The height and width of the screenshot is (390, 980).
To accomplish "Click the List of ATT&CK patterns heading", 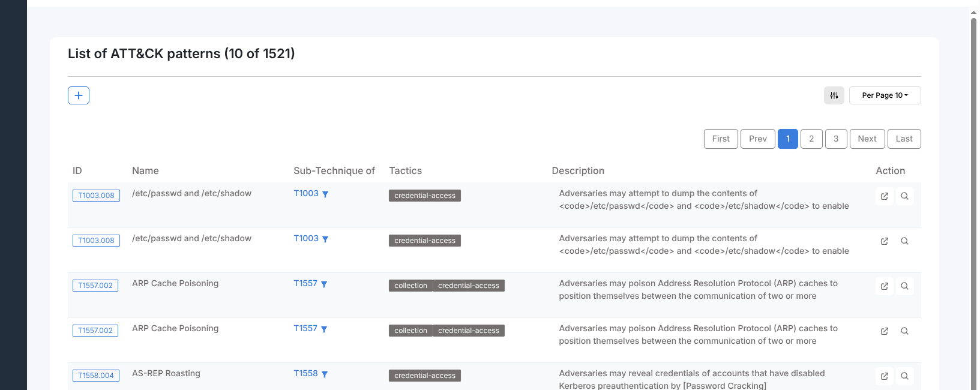I will [181, 53].
